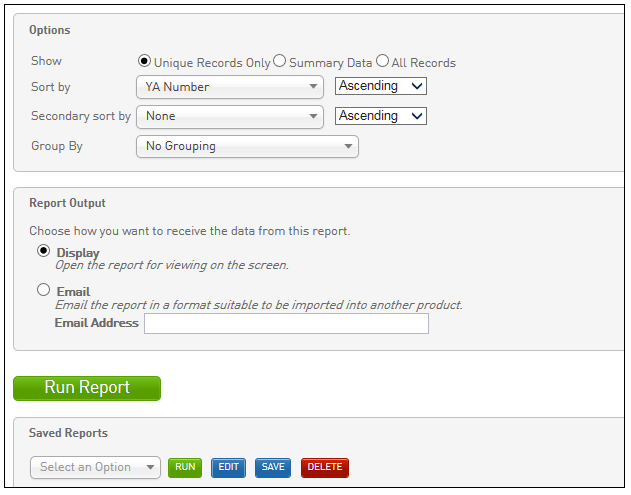Image resolution: width=631 pixels, height=495 pixels.
Task: Click the 'Group By' label
Action: coord(57,146)
